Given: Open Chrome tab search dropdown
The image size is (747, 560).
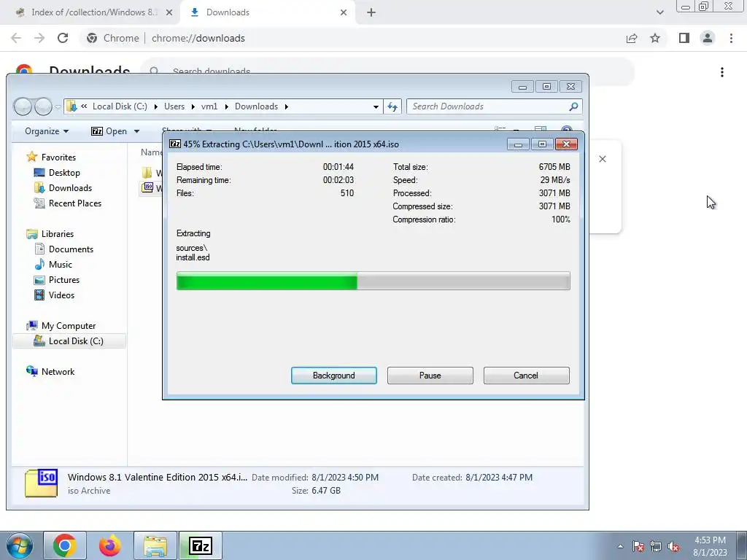Looking at the screenshot, I should pos(659,12).
